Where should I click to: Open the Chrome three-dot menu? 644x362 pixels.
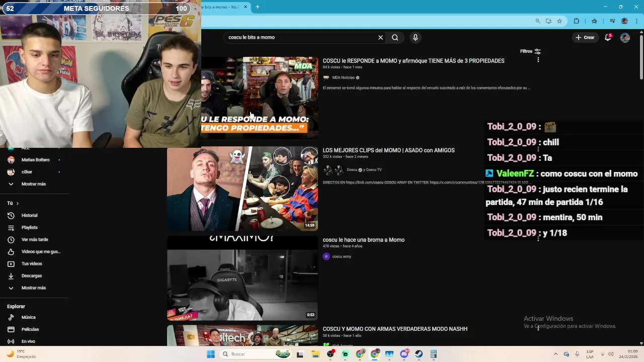coord(636,21)
